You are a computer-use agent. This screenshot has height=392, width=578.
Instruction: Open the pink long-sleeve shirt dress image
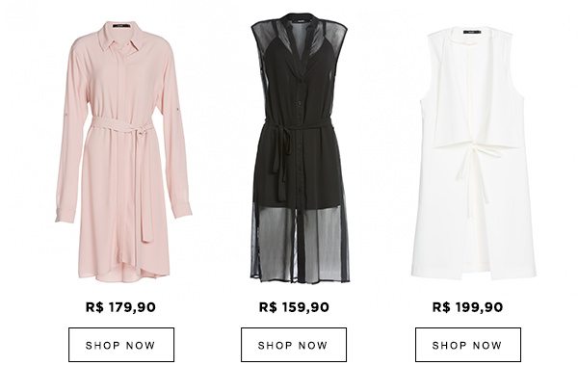[123, 152]
